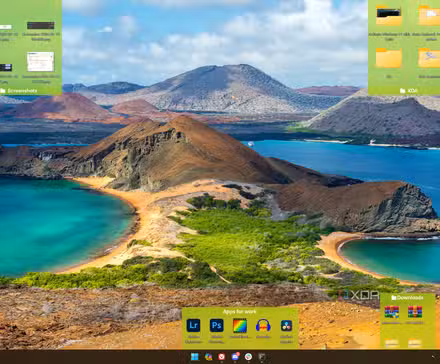Screen dimensions: 440x364
Task: Launch Audacity headphones icon
Action: tap(263, 325)
